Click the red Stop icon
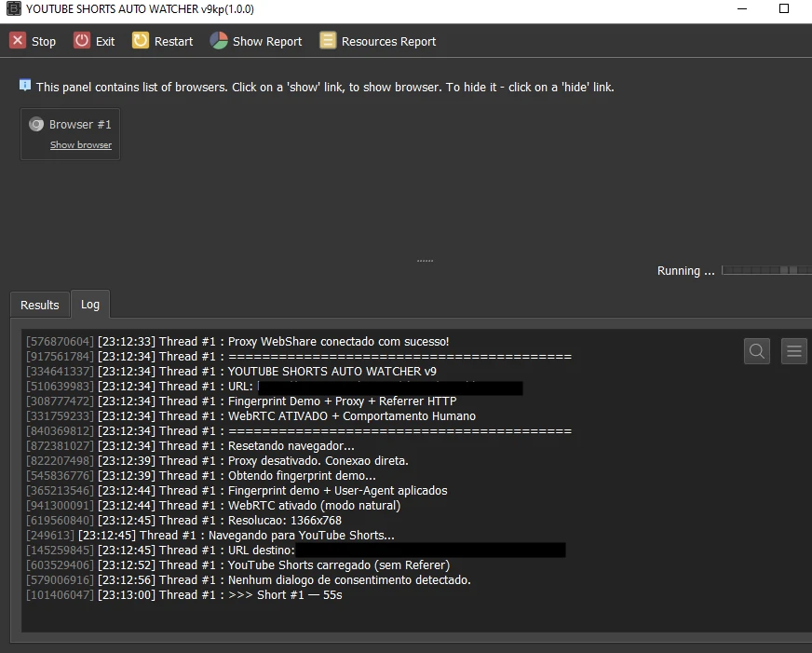 18,40
